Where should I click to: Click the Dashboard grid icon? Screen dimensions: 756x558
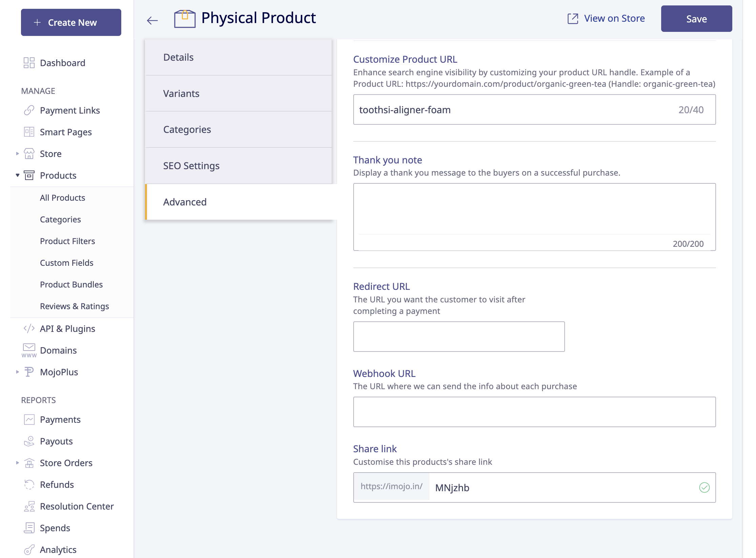click(29, 63)
